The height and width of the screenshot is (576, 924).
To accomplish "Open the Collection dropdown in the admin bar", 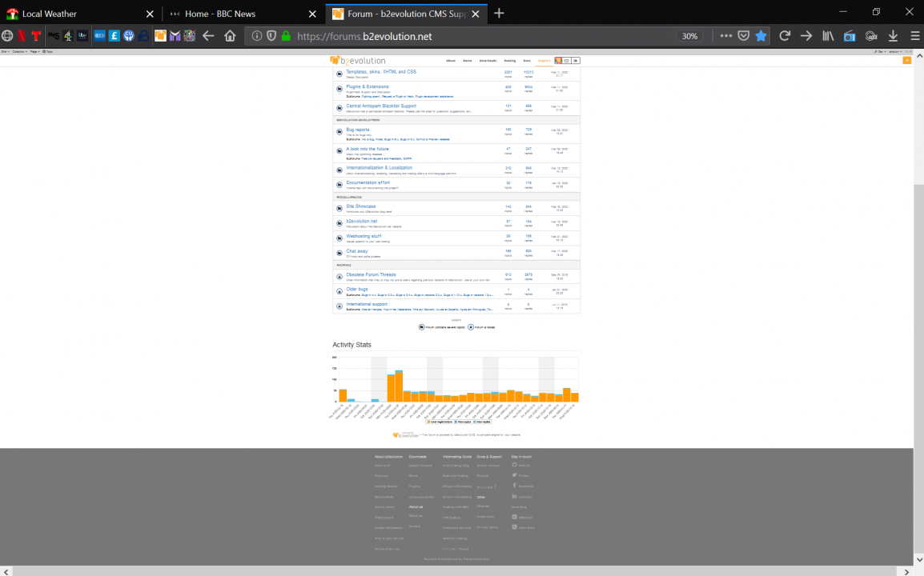I will tap(19, 52).
